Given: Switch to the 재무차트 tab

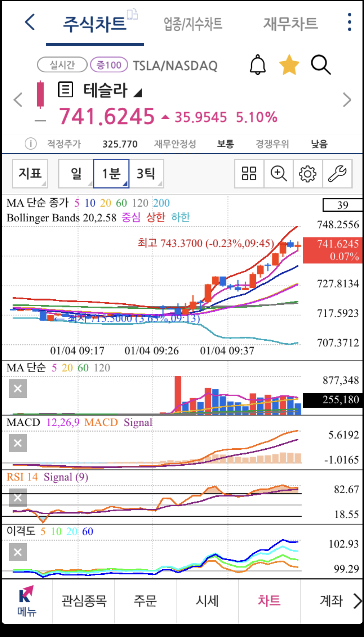Looking at the screenshot, I should click(x=290, y=24).
